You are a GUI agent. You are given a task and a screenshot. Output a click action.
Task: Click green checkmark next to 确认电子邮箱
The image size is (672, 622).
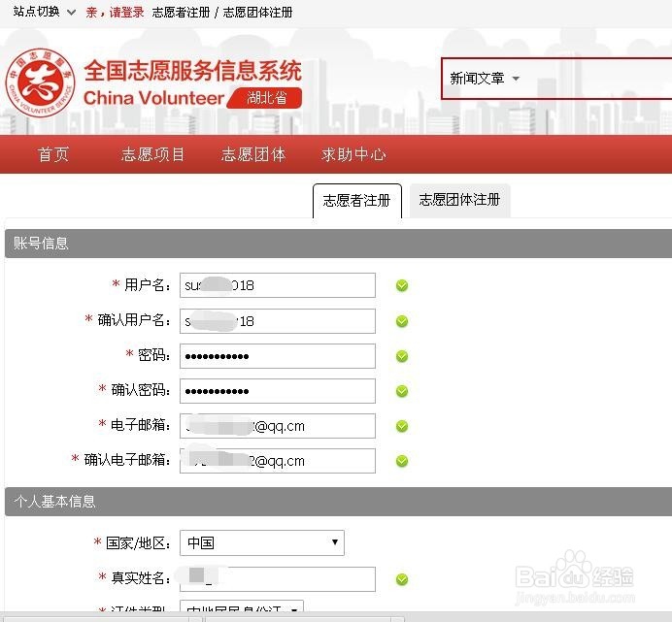(402, 461)
